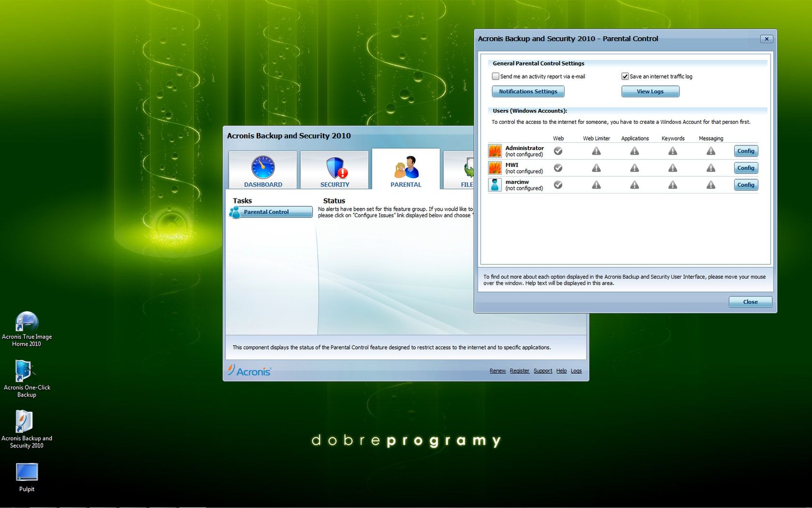Click MWI's Web status checkmark icon
Viewport: 812px width, 508px height.
558,168
